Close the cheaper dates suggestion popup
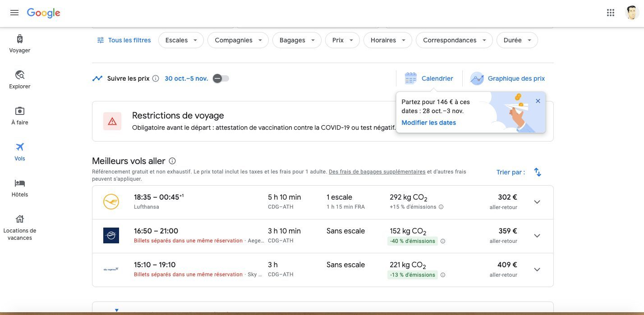 click(538, 101)
